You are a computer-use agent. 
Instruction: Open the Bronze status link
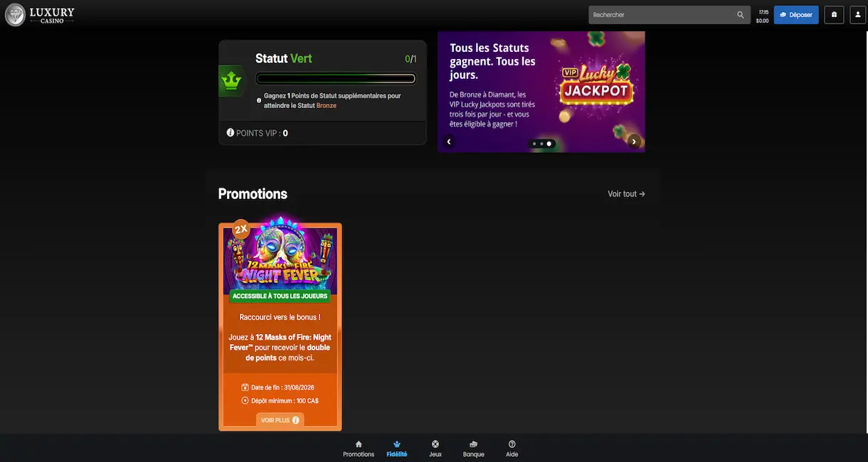click(x=327, y=106)
